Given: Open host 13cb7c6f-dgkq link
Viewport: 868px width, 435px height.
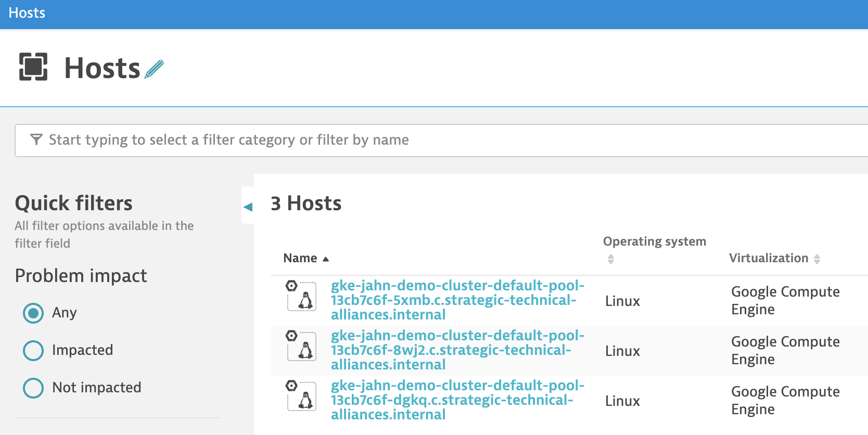Looking at the screenshot, I should coord(458,400).
